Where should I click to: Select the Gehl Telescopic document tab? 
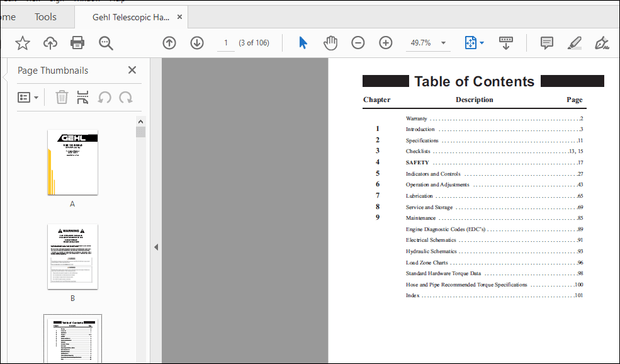coord(131,17)
